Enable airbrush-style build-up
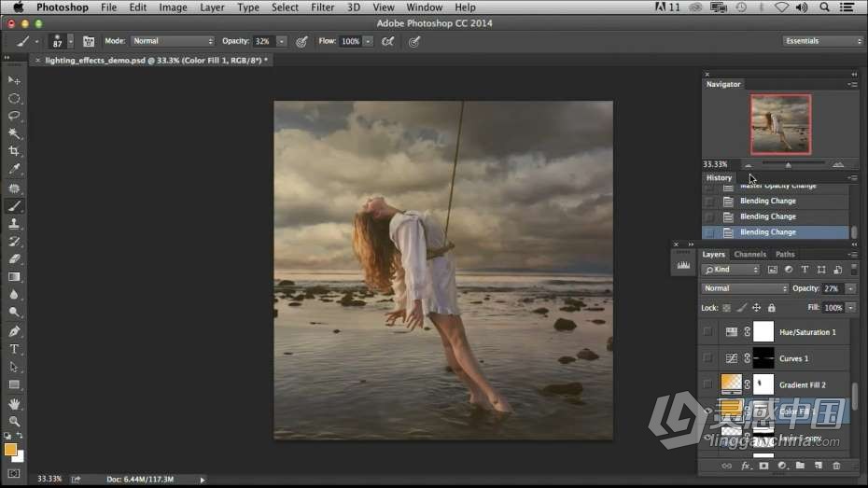Screen dimensions: 868x488 pyautogui.click(x=388, y=41)
